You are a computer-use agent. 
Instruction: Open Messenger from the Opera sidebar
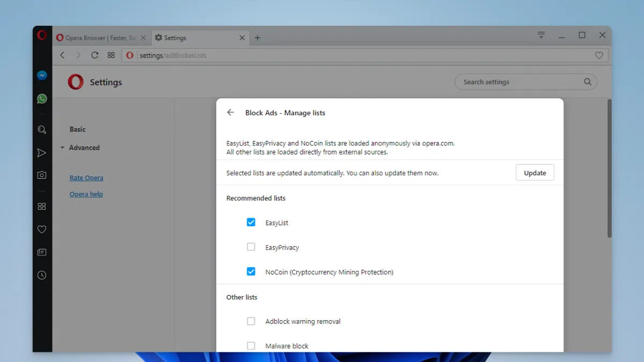pyautogui.click(x=42, y=76)
